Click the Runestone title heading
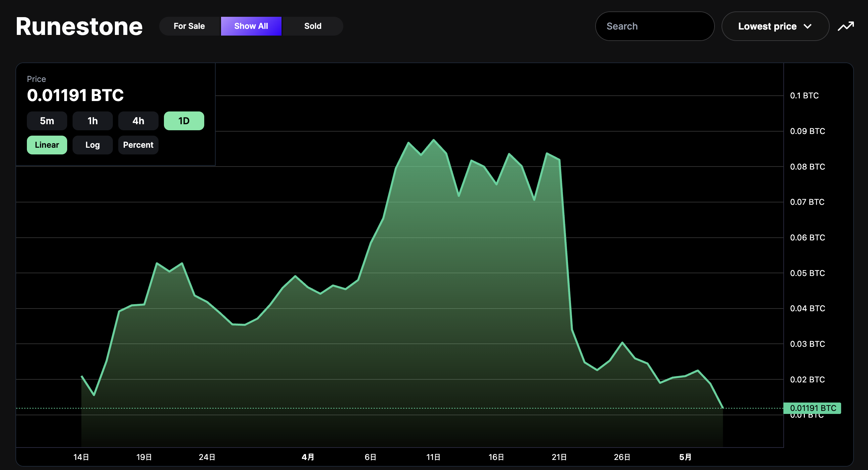This screenshot has height=470, width=868. click(79, 26)
